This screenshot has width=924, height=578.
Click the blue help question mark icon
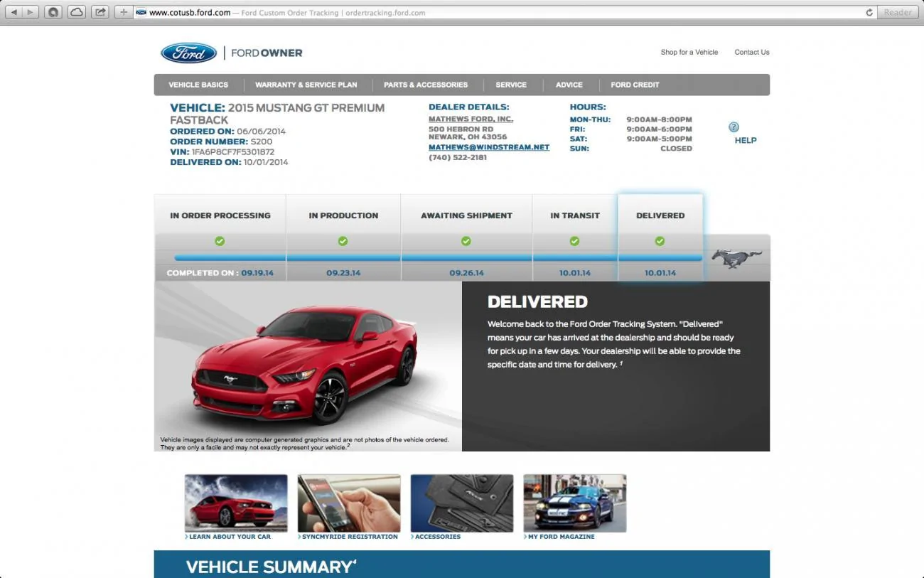coord(734,127)
